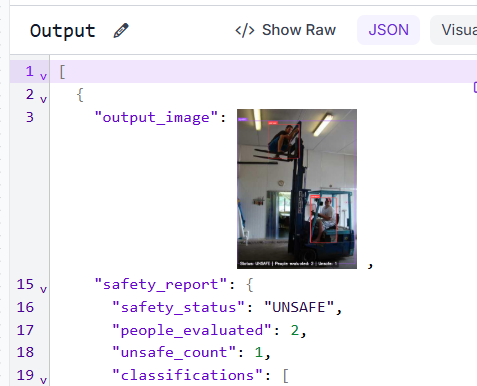Click the Show Raw button
The height and width of the screenshot is (386, 477).
[x=285, y=30]
